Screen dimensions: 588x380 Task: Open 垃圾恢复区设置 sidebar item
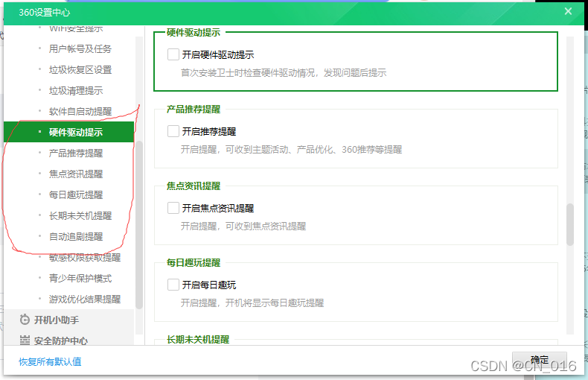tap(80, 70)
